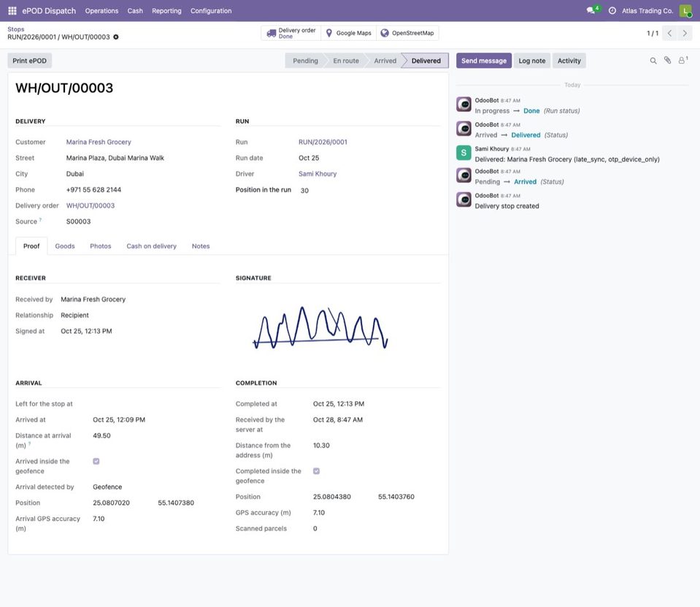This screenshot has height=607, width=700.
Task: Open the user avatar menu
Action: point(685,11)
